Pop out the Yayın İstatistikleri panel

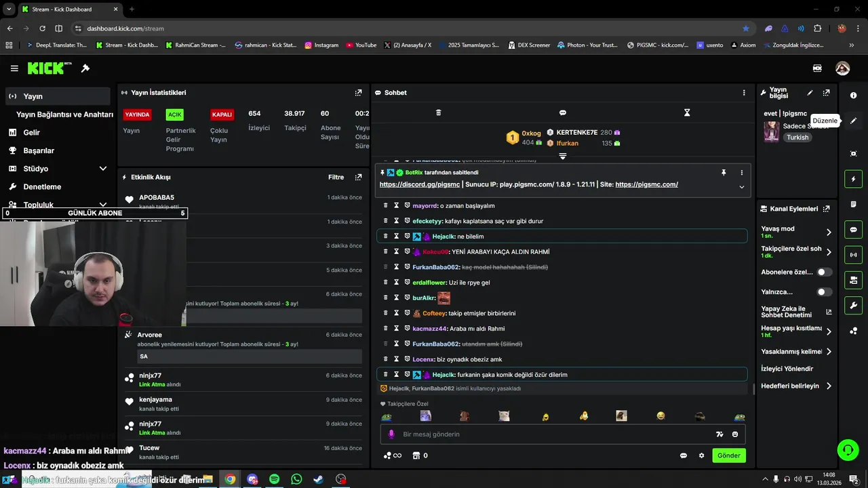click(358, 93)
